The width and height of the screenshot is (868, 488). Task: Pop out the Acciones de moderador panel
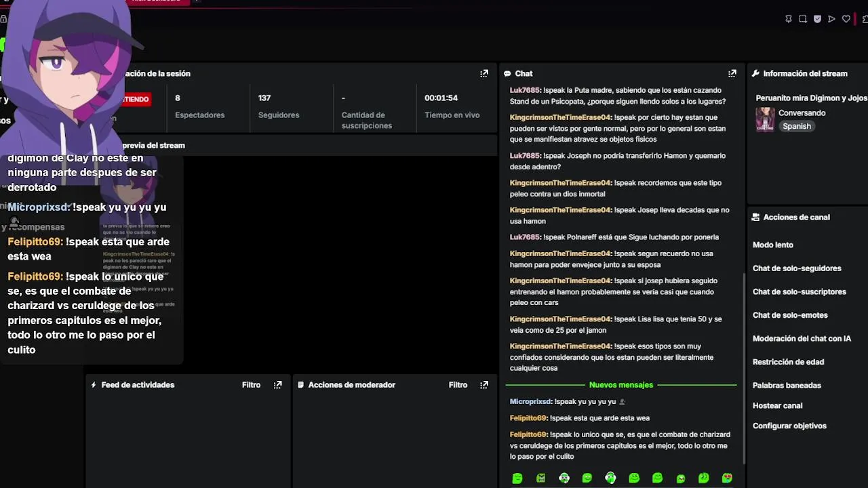(484, 385)
